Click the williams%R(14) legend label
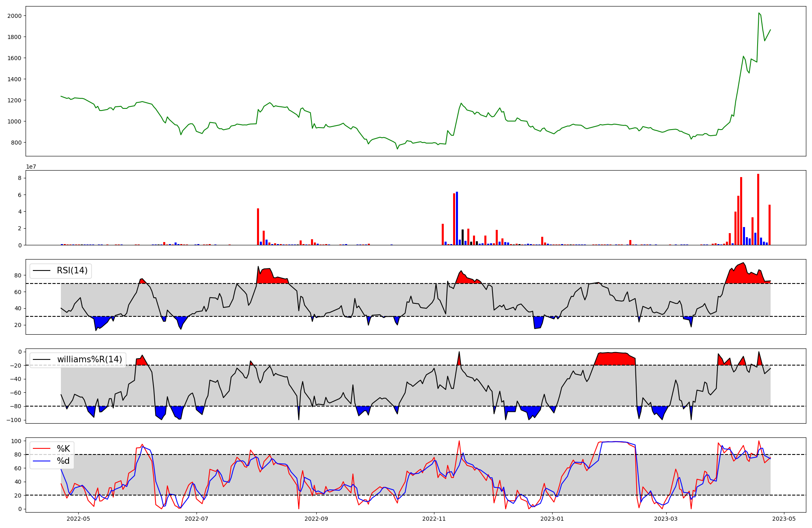Viewport: 812px width, 528px height. pos(89,359)
